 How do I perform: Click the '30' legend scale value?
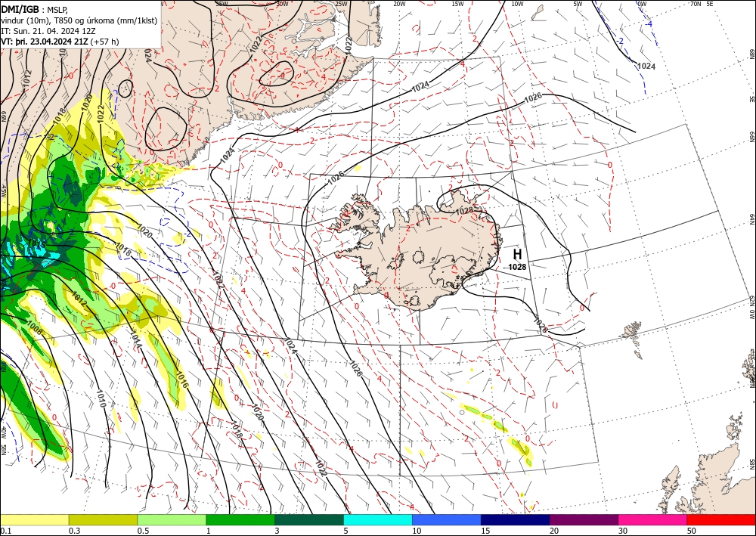623,531
